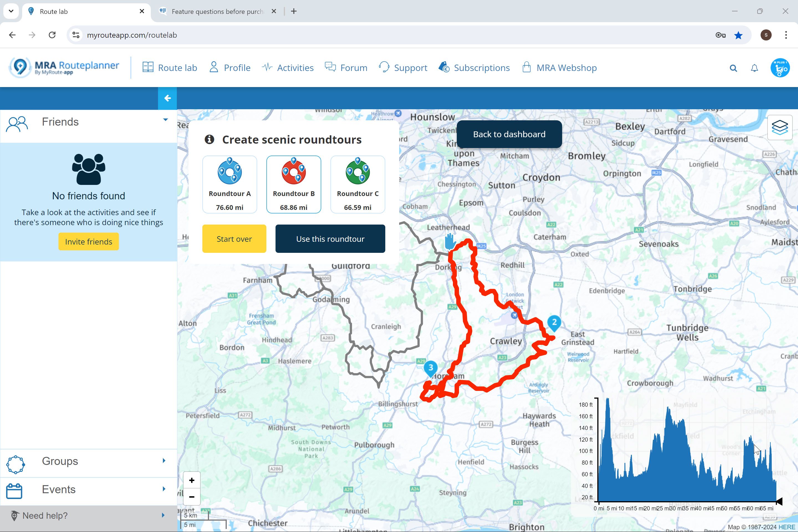The height and width of the screenshot is (532, 798).
Task: Bookmark star icon in address bar
Action: tap(738, 35)
